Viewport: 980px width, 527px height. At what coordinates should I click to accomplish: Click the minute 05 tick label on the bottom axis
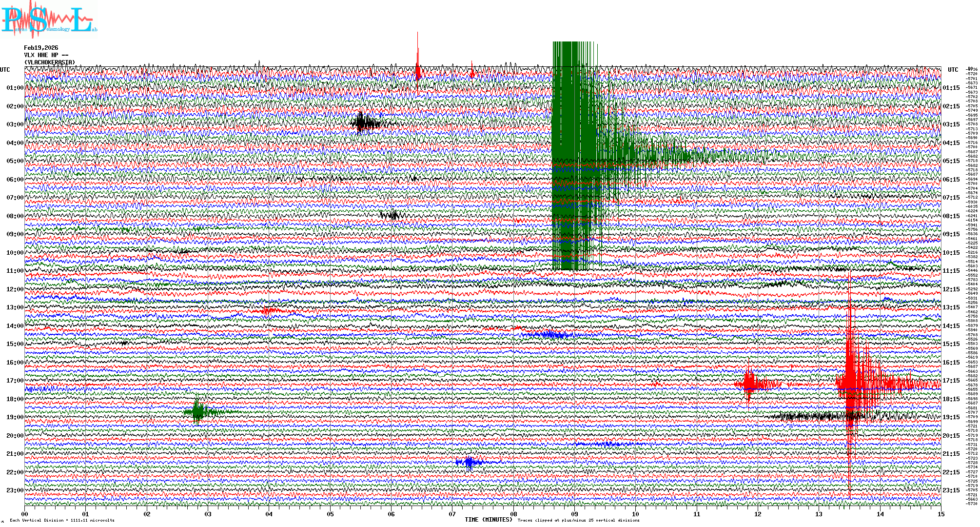pos(330,514)
